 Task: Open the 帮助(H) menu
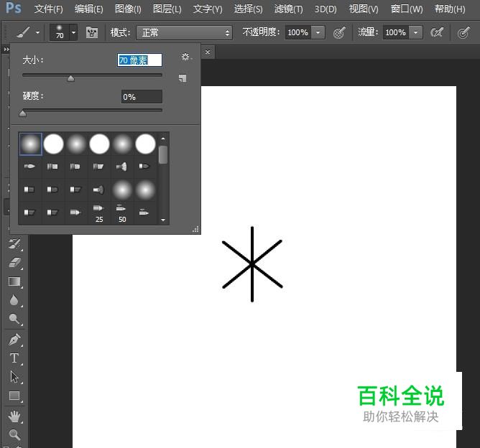tap(450, 9)
